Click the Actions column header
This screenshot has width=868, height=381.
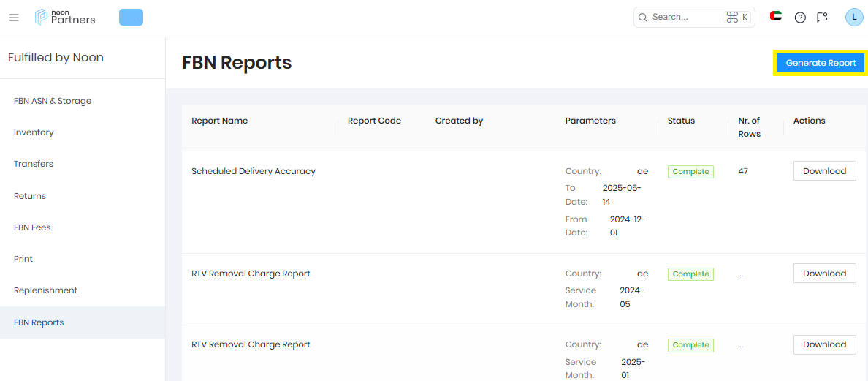tap(809, 121)
